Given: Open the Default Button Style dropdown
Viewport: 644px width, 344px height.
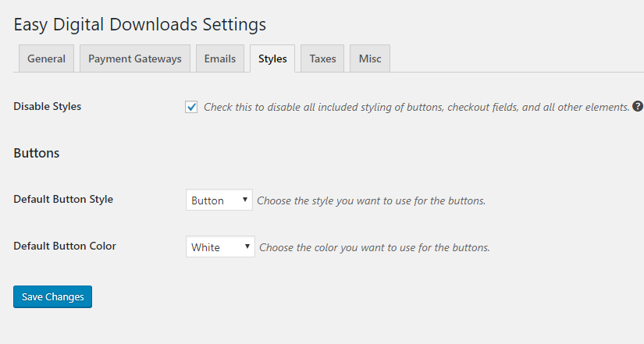Looking at the screenshot, I should coord(219,200).
